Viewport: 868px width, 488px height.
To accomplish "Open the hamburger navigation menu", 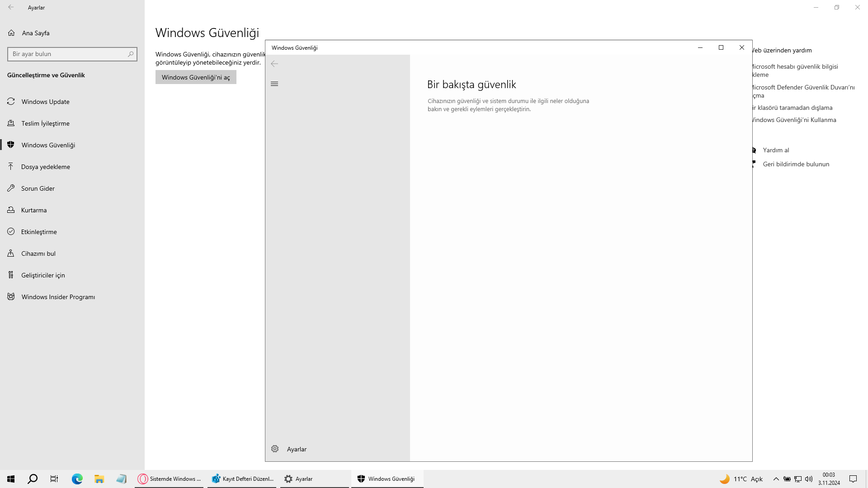I will click(274, 84).
